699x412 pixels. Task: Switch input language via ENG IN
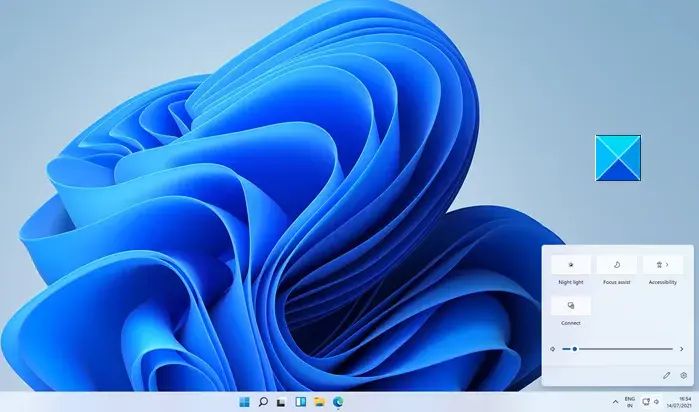click(629, 402)
